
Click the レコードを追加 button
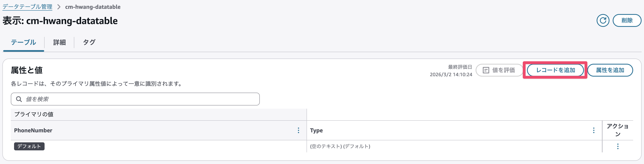555,70
